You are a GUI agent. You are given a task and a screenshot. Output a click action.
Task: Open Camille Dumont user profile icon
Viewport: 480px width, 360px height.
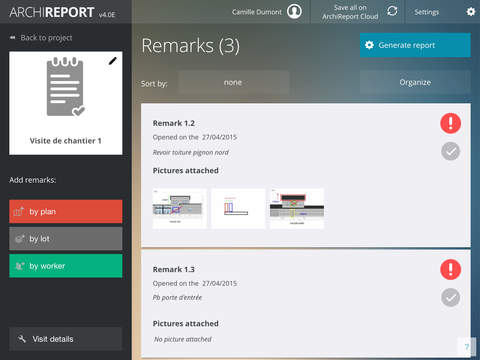pyautogui.click(x=294, y=11)
